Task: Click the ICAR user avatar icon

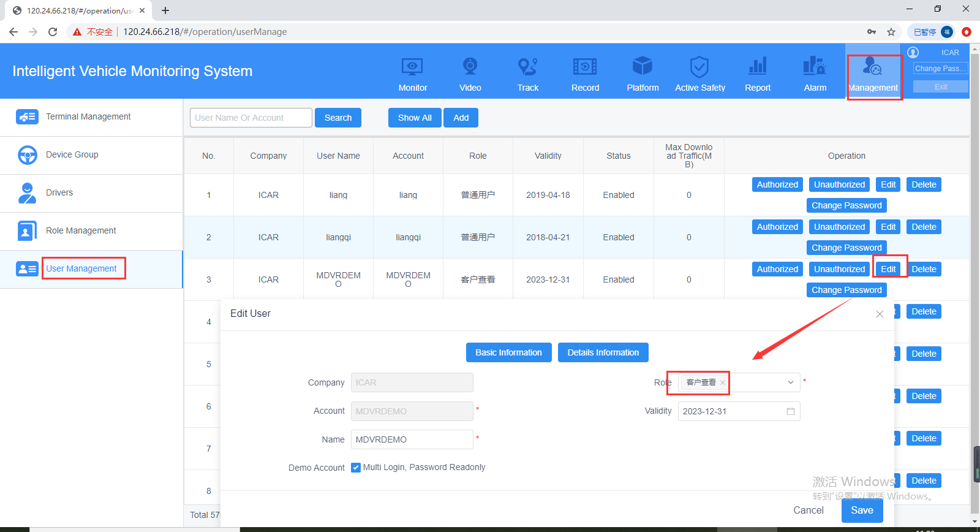Action: [913, 53]
